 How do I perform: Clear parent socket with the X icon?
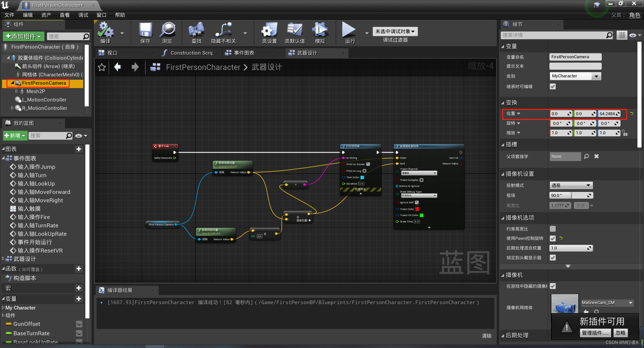(596, 156)
